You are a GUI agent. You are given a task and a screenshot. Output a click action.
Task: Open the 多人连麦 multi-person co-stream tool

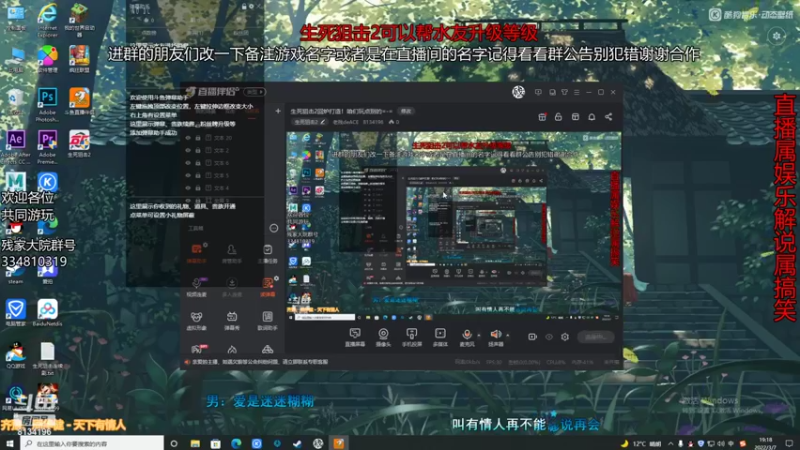click(x=232, y=287)
